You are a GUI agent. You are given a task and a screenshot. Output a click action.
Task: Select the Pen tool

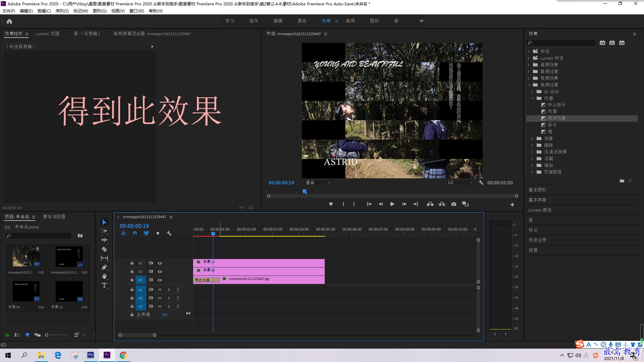(x=104, y=267)
